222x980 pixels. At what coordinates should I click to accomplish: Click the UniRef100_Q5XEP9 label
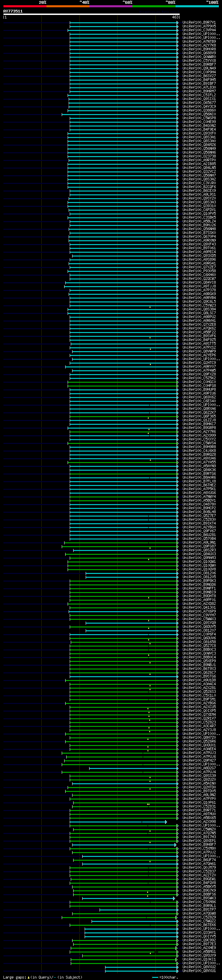click(199, 661)
